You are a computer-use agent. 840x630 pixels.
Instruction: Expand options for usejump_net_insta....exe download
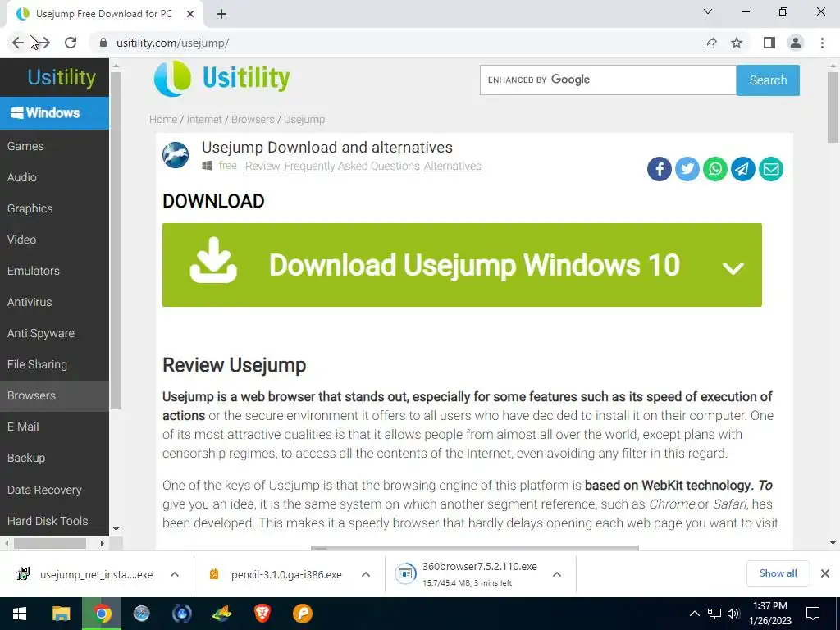pyautogui.click(x=175, y=574)
